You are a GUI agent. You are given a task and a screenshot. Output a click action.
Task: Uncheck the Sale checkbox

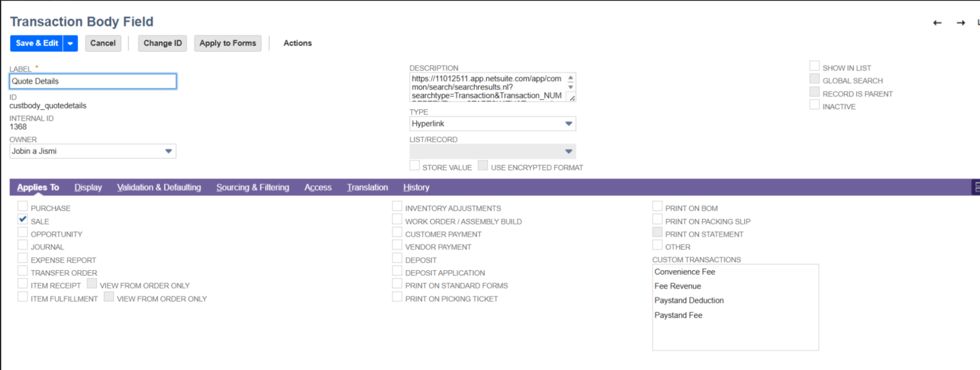(22, 220)
